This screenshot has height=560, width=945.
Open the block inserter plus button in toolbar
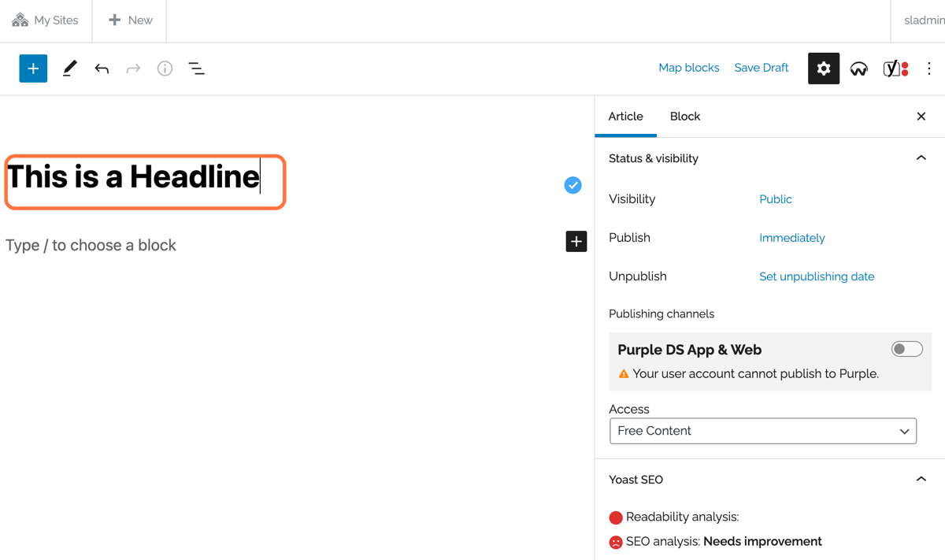pos(33,69)
